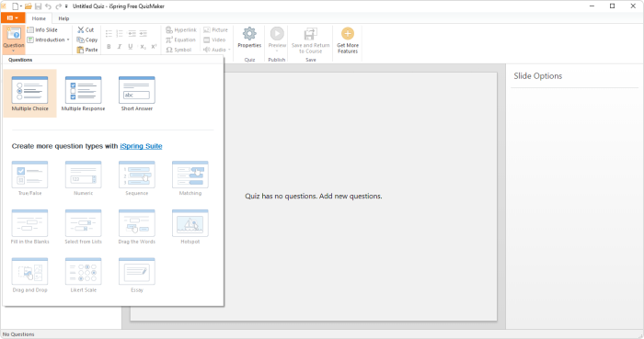Click Get More Features plus icon
Image resolution: width=644 pixels, height=339 pixels.
(x=348, y=34)
